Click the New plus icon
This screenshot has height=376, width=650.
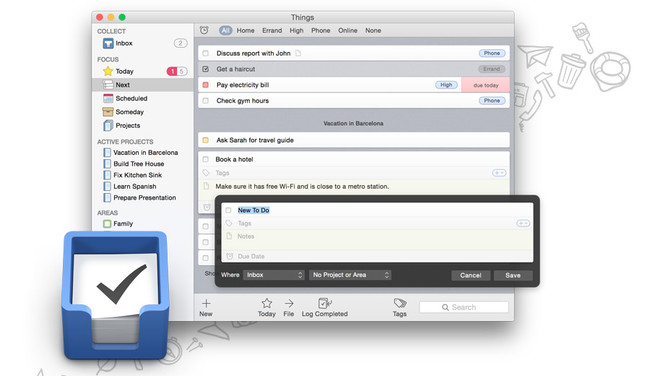pos(206,303)
